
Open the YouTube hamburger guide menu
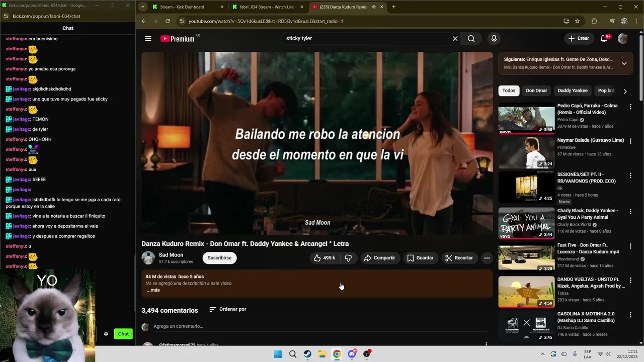(x=148, y=39)
